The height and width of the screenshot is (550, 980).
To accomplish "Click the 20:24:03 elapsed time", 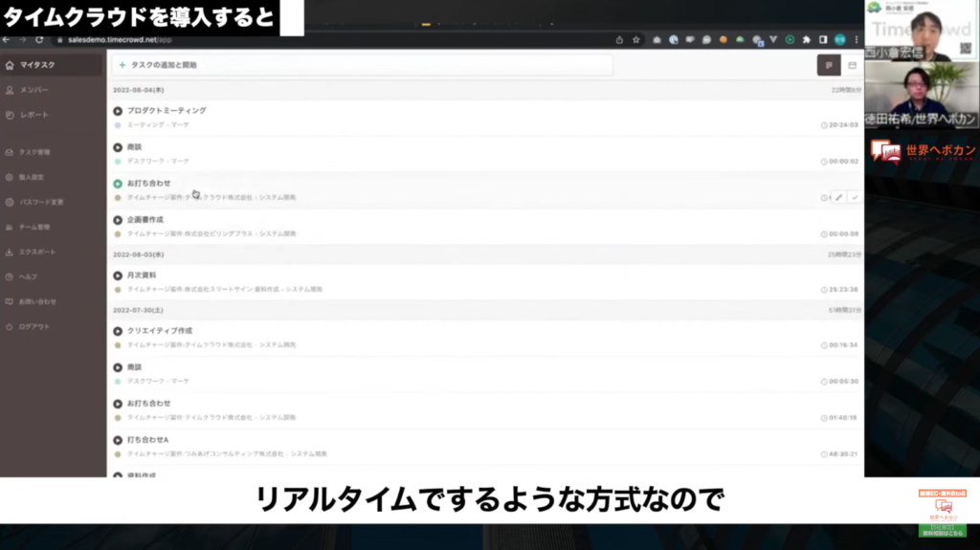I will pos(843,125).
